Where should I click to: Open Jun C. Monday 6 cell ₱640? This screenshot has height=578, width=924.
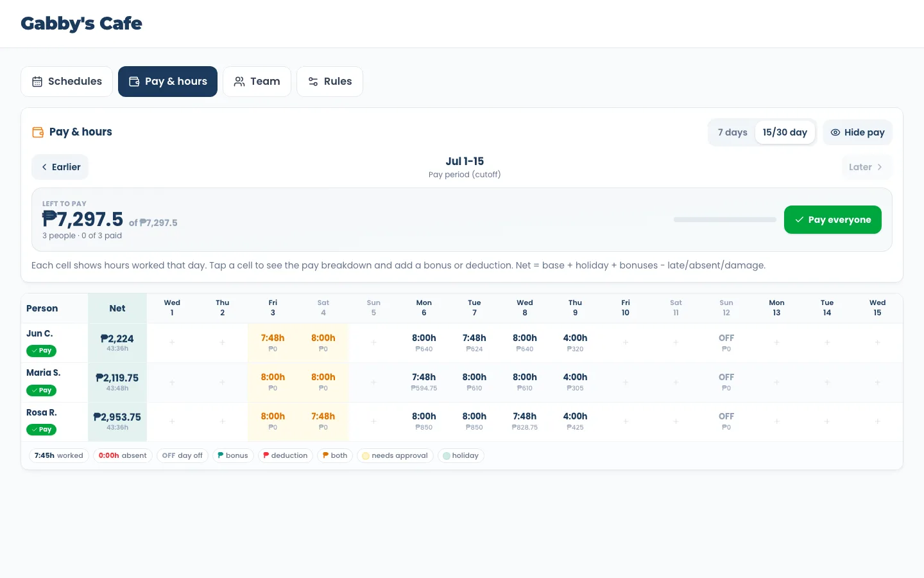pos(424,343)
